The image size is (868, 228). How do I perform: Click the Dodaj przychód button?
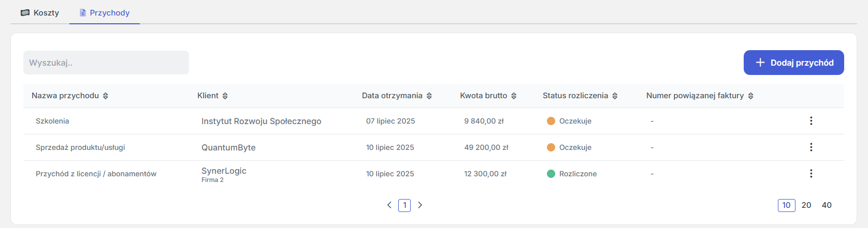pos(794,63)
